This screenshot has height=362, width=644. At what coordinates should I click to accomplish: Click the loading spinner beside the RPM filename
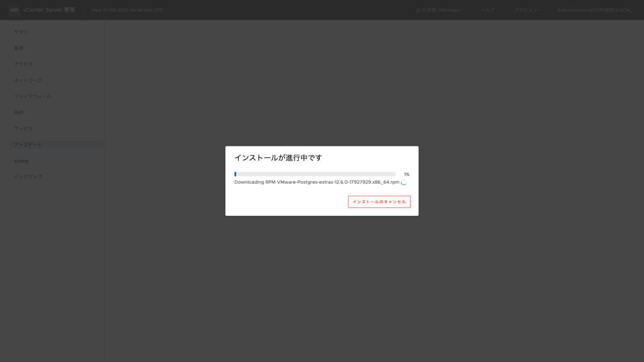pos(404,182)
